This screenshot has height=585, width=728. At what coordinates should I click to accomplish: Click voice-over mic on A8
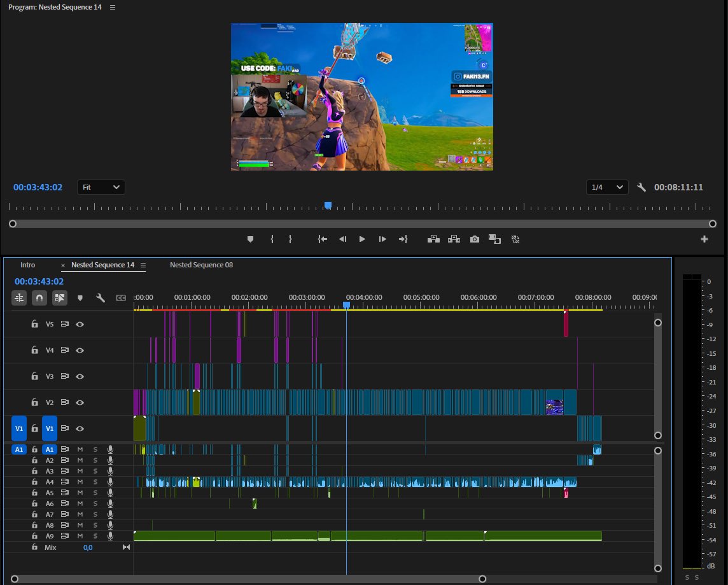click(111, 525)
